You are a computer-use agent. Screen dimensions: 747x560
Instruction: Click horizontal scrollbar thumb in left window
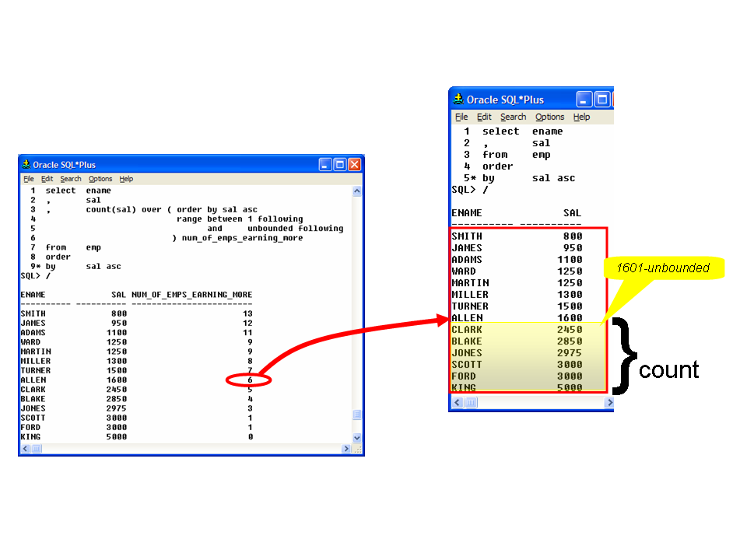(x=37, y=449)
